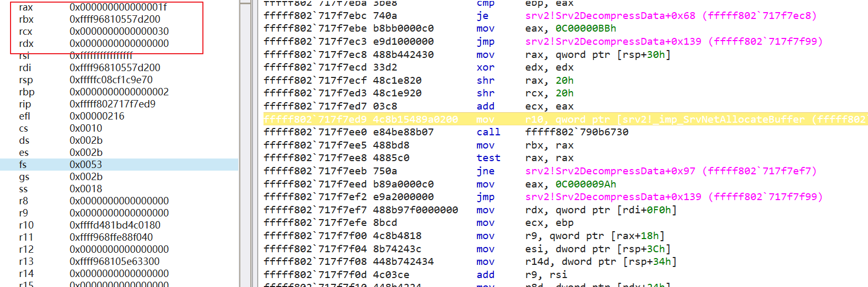Click the r8 register name
This screenshot has width=868, height=287.
23,201
